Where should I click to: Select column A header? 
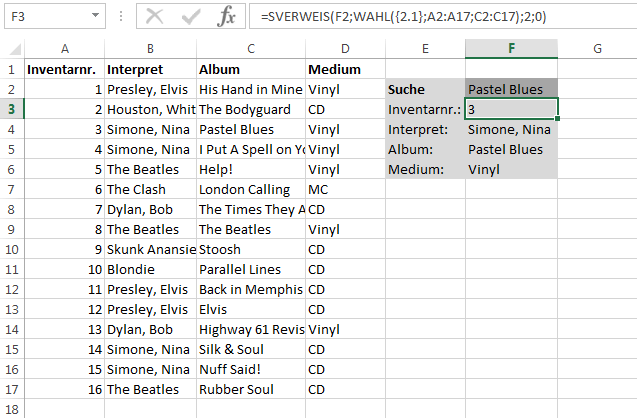65,49
